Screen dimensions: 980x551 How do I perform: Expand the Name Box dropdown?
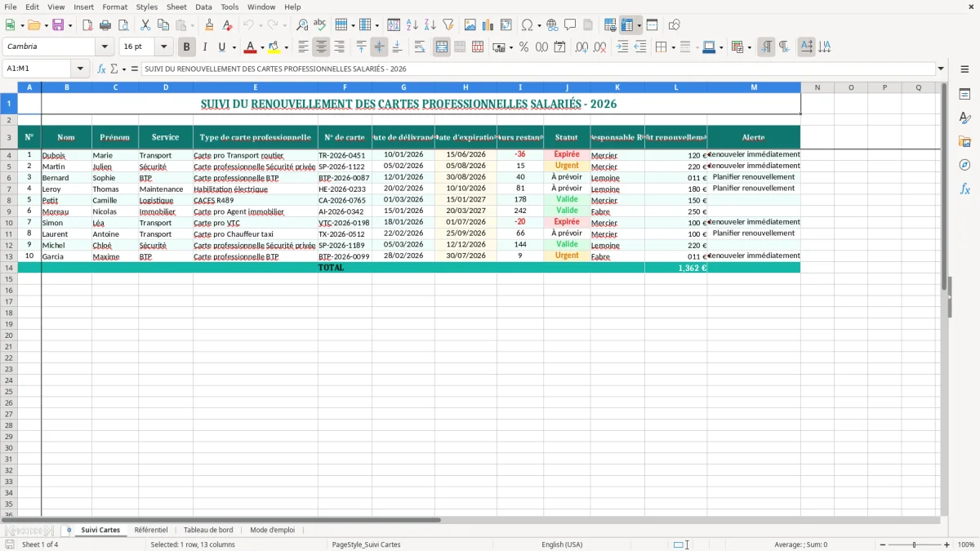coord(80,69)
